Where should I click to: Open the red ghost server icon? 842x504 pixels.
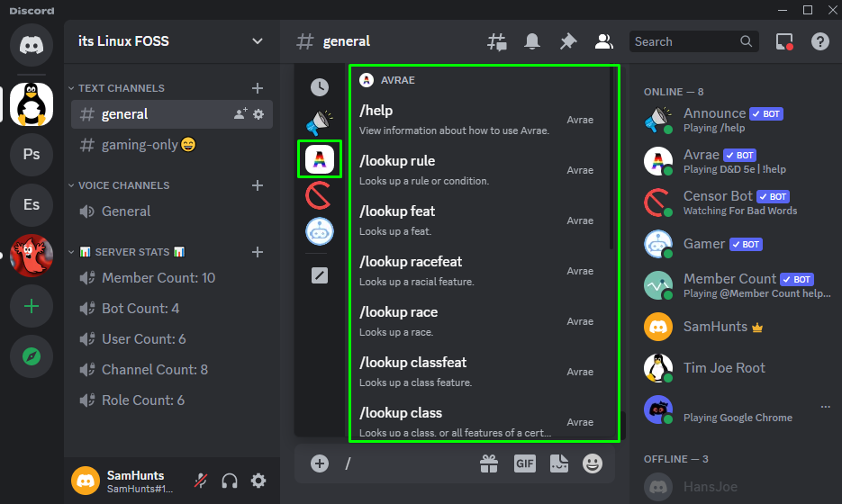coord(32,256)
